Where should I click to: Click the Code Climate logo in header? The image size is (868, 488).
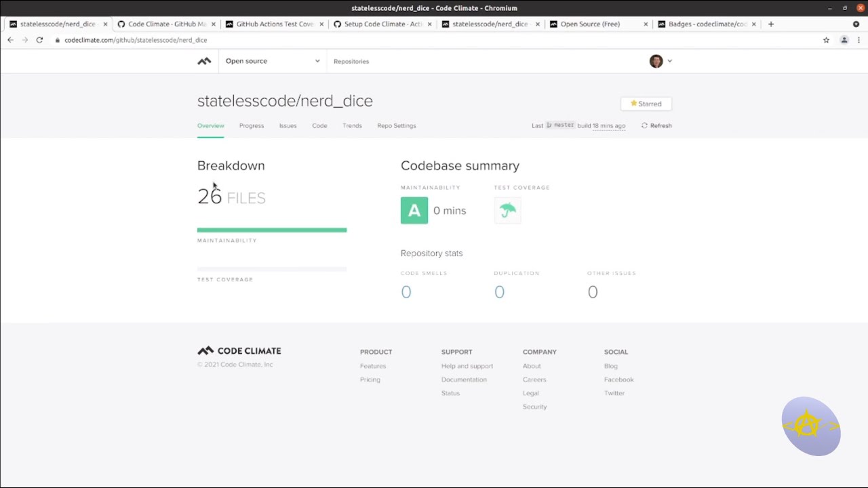coord(204,61)
